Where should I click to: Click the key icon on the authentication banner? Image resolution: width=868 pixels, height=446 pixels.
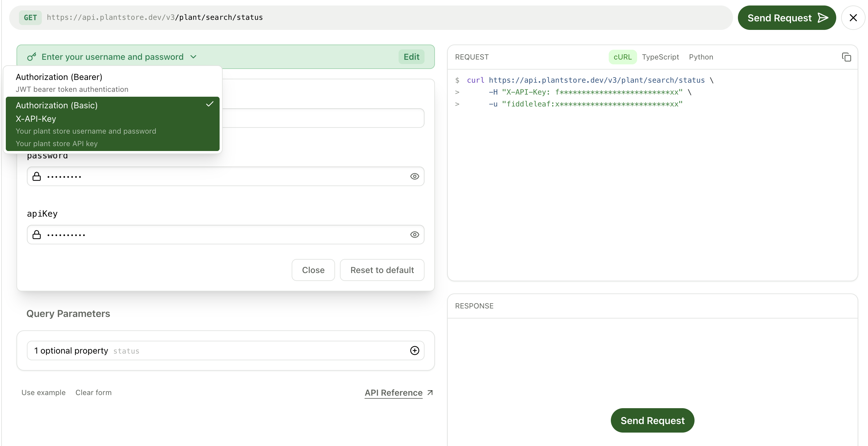point(31,56)
